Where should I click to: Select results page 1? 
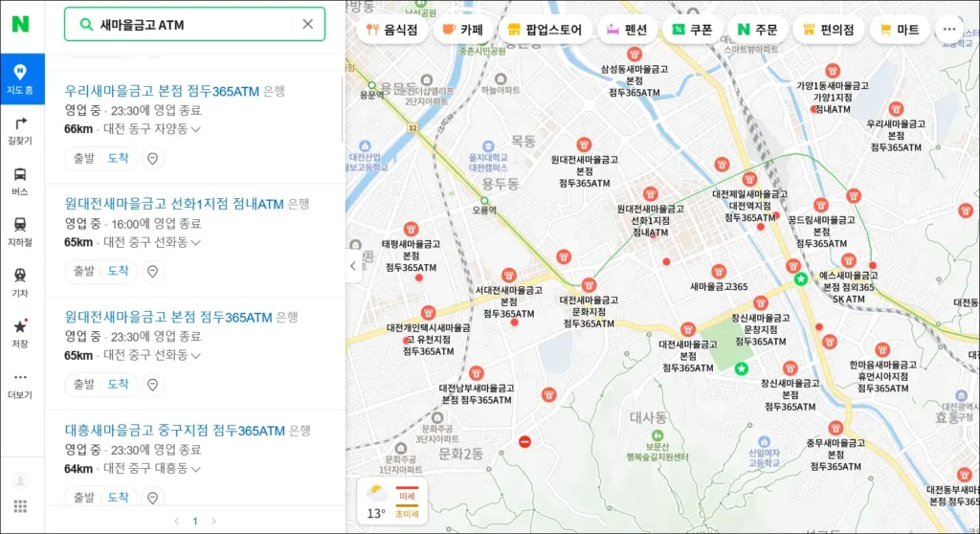(195, 521)
